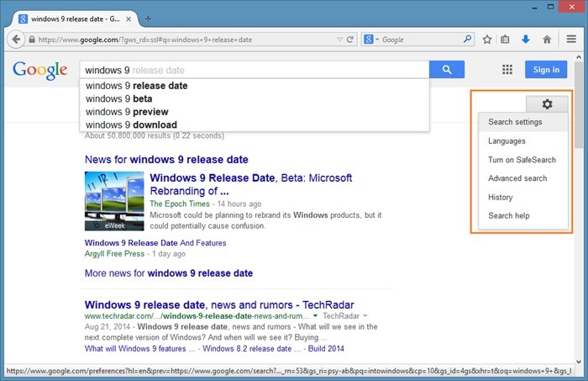The image size is (588, 381).
Task: Expand the green arrow after the TechRadar URL
Action: click(x=315, y=315)
